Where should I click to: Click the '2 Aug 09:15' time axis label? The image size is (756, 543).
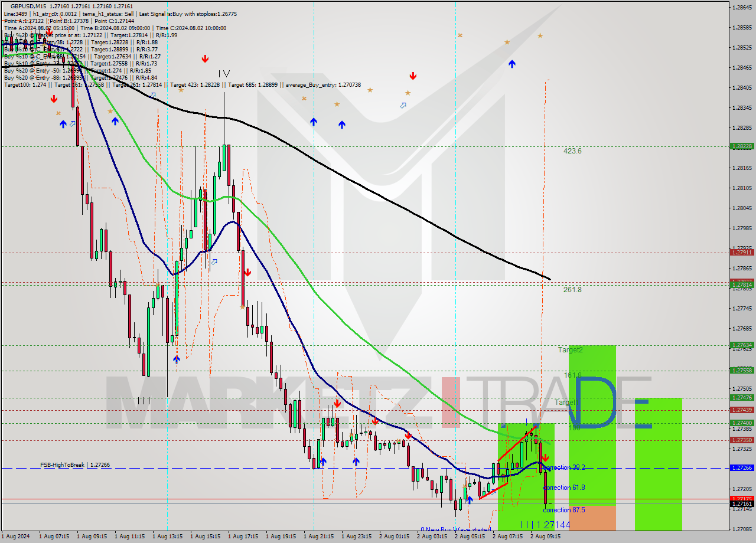(x=545, y=537)
